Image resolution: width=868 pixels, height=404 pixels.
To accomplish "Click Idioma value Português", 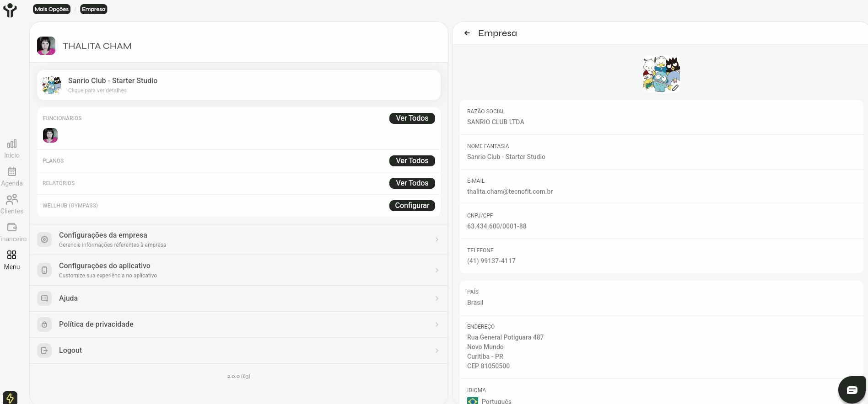I will [x=496, y=401].
